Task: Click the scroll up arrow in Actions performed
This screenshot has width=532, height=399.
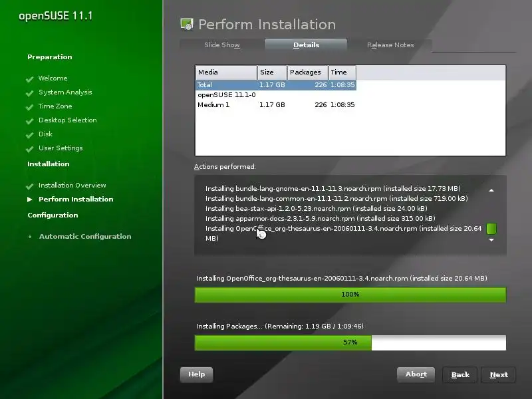Action: click(491, 190)
